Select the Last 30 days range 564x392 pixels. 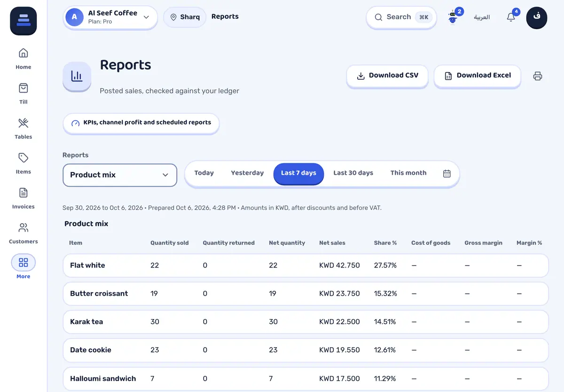pyautogui.click(x=353, y=173)
